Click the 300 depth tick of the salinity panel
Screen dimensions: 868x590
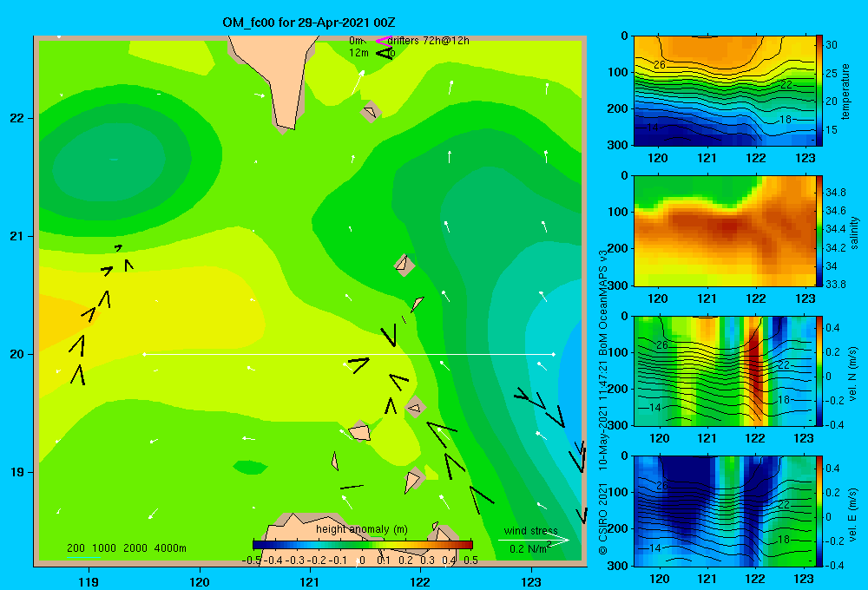[x=617, y=285]
